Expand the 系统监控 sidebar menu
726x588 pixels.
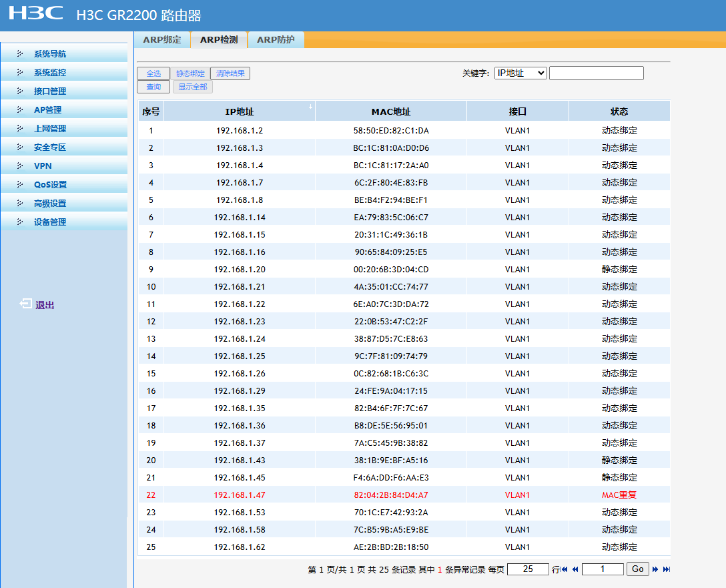[50, 73]
